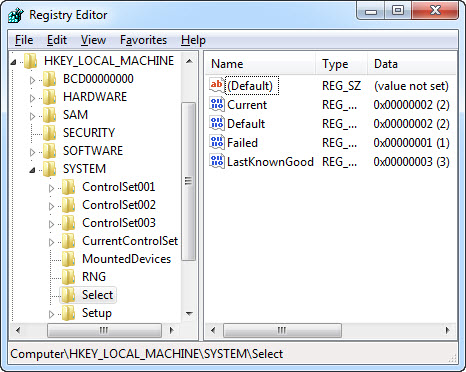466x372 pixels.
Task: Open the Favorites menu
Action: coord(143,40)
